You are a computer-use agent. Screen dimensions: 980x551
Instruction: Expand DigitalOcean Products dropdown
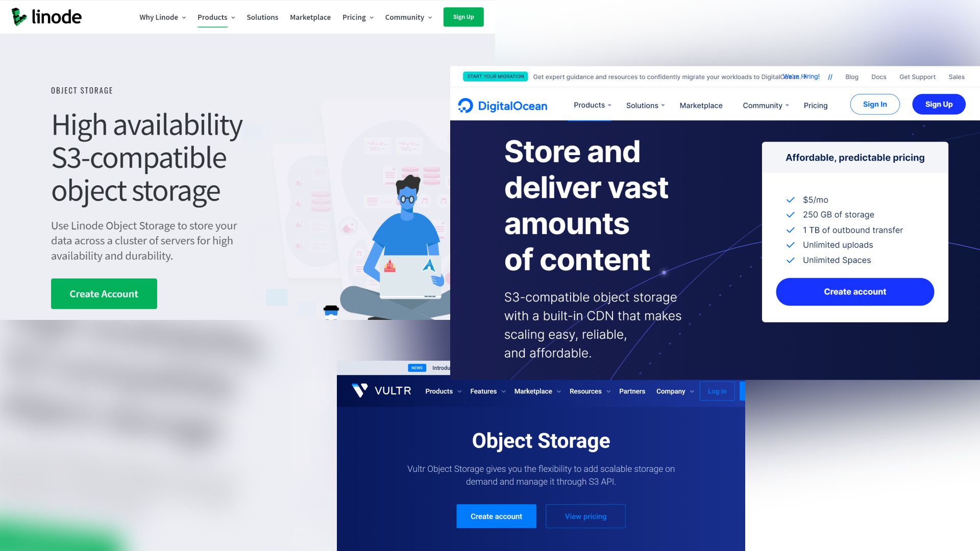[x=591, y=104]
